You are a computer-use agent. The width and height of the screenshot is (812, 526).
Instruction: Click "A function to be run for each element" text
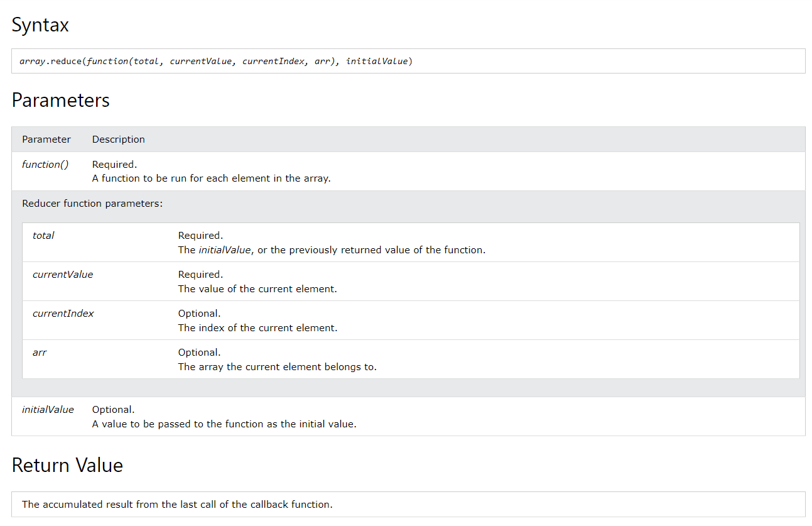pos(211,178)
